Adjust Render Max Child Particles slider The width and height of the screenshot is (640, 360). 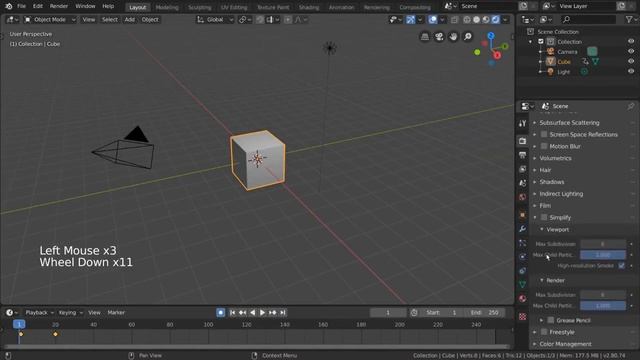(603, 306)
